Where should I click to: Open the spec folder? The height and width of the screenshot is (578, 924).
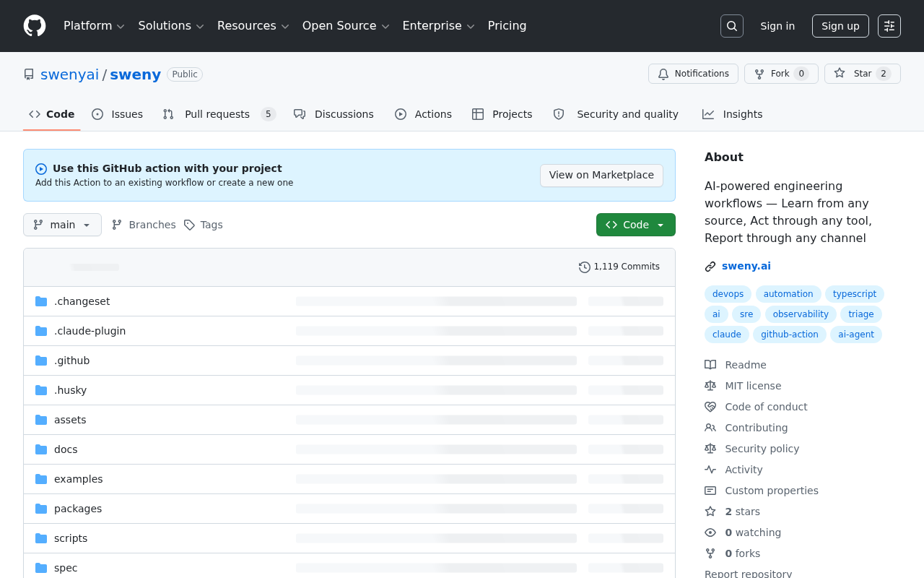click(x=66, y=568)
